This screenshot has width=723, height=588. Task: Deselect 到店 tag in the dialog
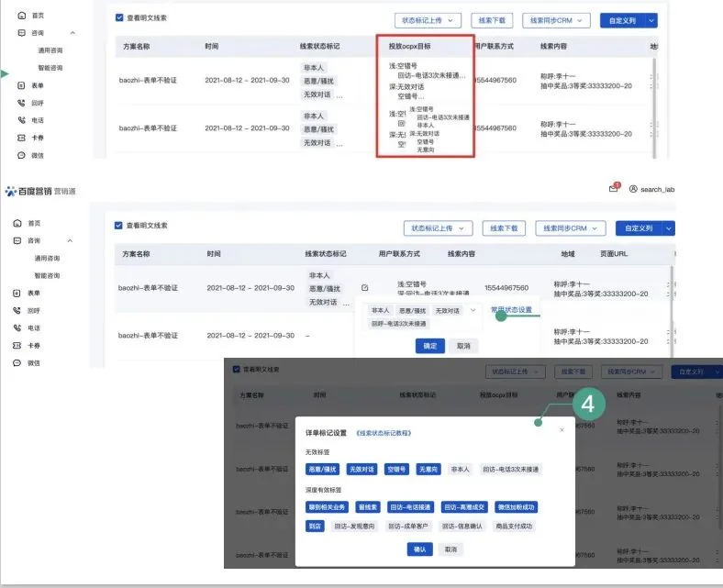click(x=315, y=527)
